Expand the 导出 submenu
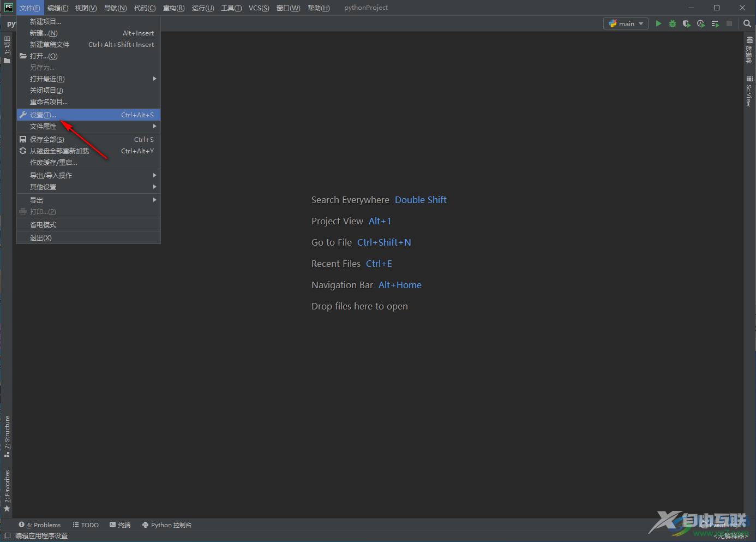Viewport: 756px width, 542px height. (88, 200)
